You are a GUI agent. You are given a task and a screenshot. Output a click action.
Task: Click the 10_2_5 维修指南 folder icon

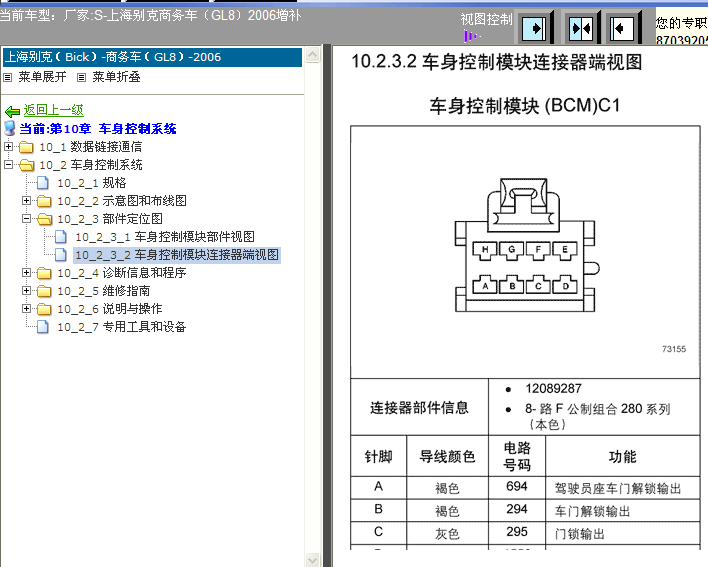pos(44,292)
